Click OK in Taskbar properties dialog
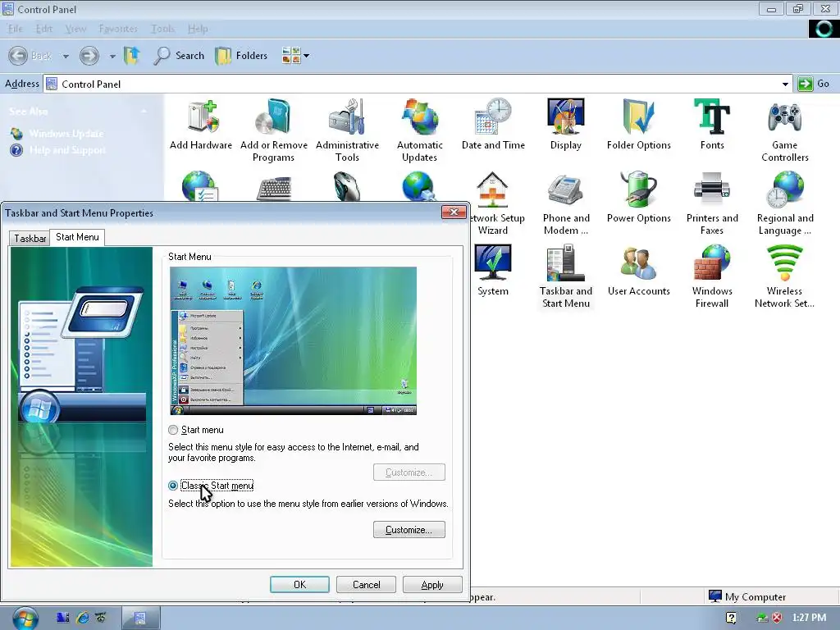840x630 pixels. point(299,584)
